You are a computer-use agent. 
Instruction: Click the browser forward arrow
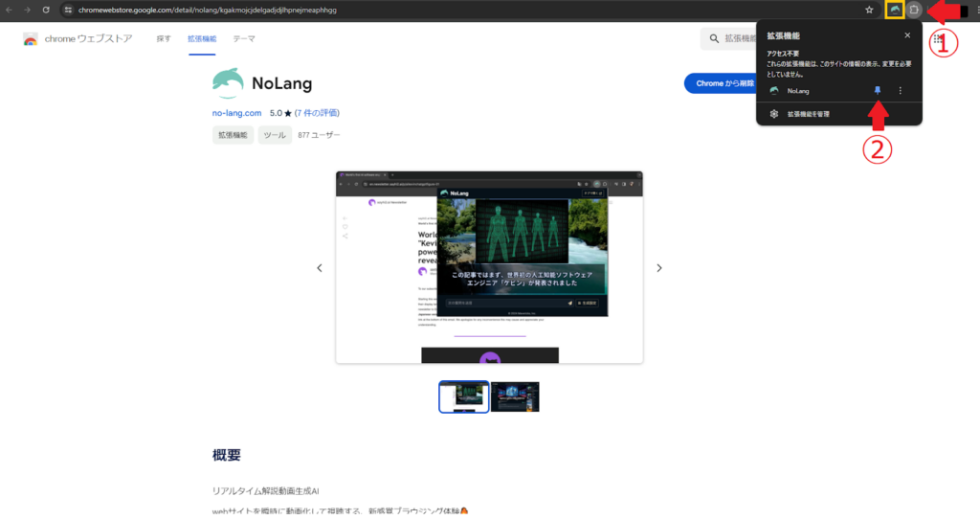(27, 10)
